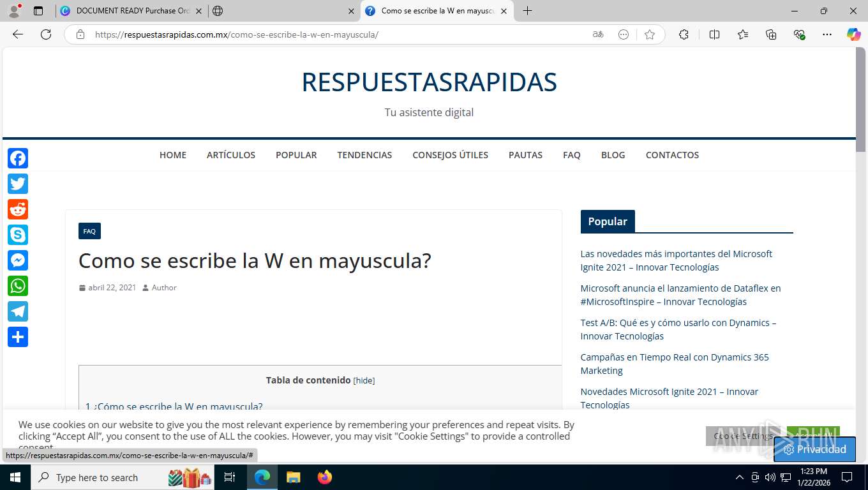Open Novedades Microsoft Ignite 2021 link
Viewport: 868px width, 490px height.
pos(670,398)
